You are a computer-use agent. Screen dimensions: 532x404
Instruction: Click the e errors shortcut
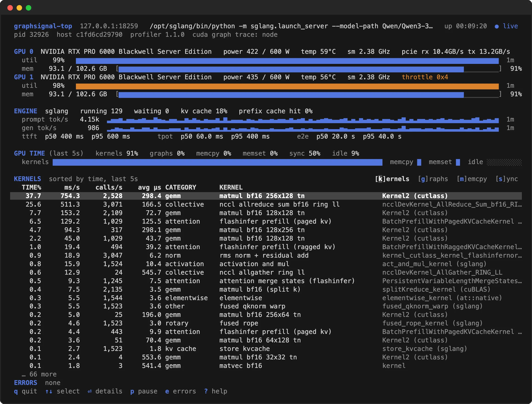point(181,391)
